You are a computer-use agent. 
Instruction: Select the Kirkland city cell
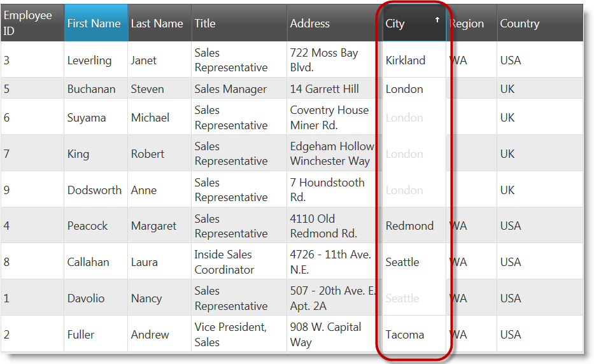(x=406, y=60)
